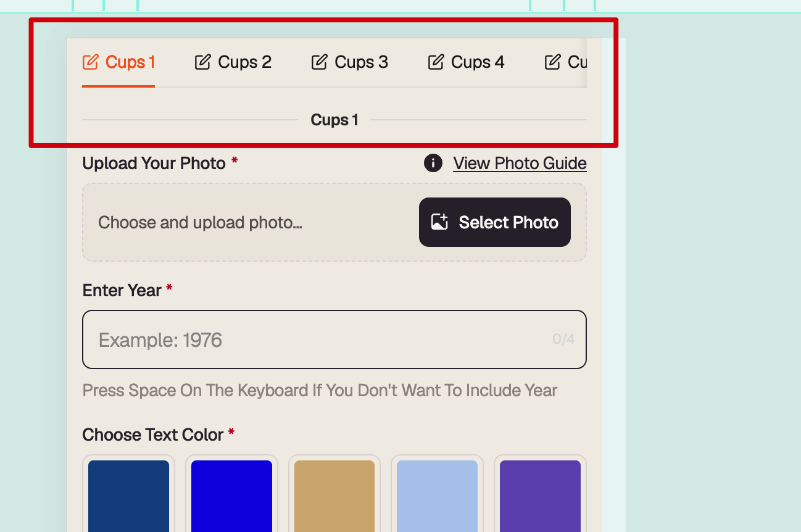Viewport: 801px width, 532px height.
Task: Choose the navy blue text color swatch
Action: [128, 496]
